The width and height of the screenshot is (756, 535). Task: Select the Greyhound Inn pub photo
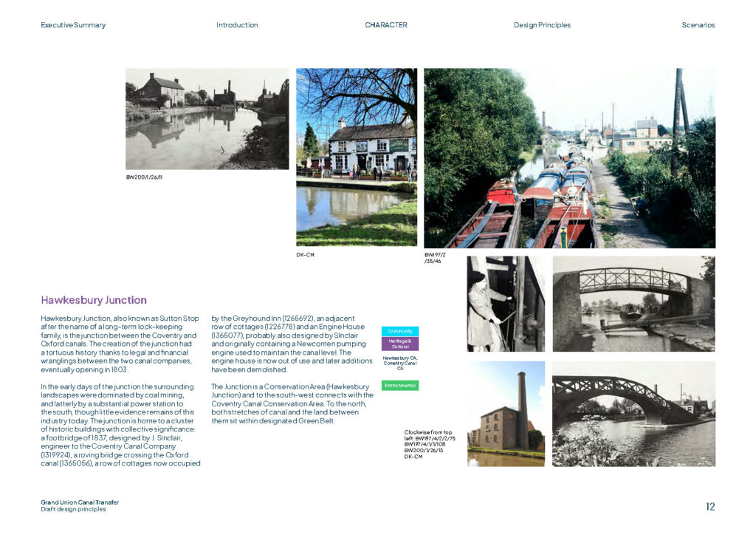click(x=356, y=157)
